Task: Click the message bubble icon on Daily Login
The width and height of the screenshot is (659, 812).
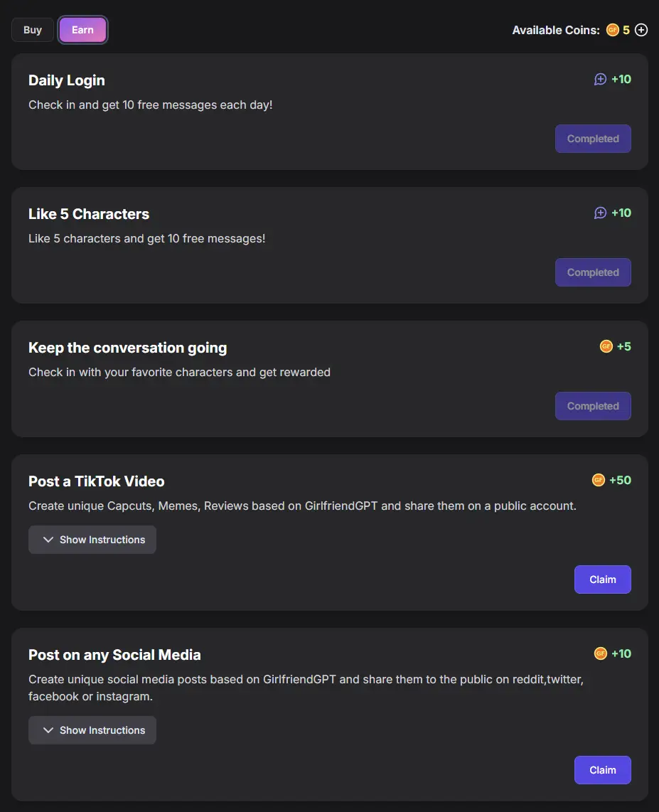Action: coord(600,79)
